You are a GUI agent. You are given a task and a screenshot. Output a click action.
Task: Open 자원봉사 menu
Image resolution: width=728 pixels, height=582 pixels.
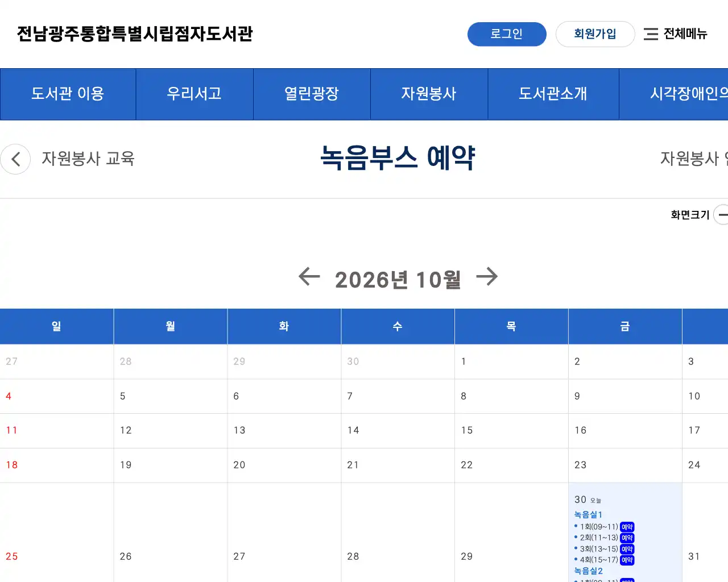click(x=429, y=94)
